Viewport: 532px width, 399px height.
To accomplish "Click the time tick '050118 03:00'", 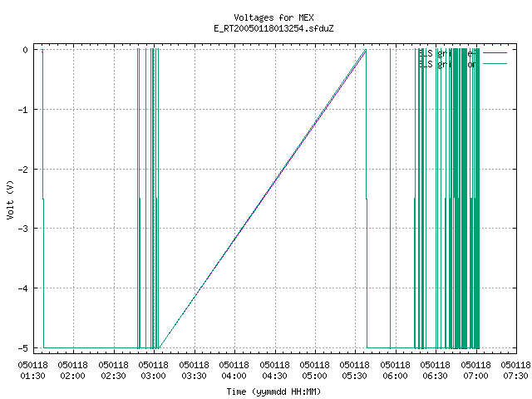I will pos(153,371).
